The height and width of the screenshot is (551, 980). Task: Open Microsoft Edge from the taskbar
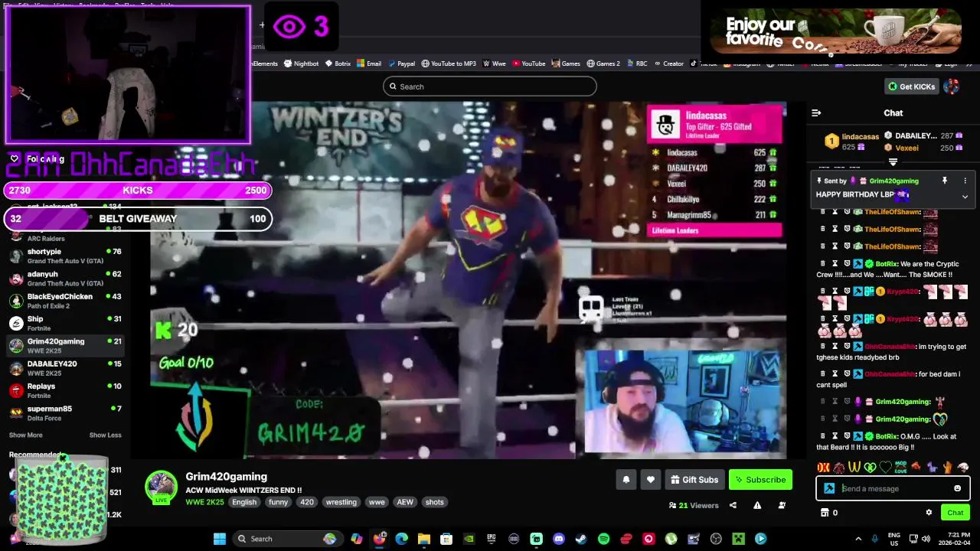tap(401, 539)
